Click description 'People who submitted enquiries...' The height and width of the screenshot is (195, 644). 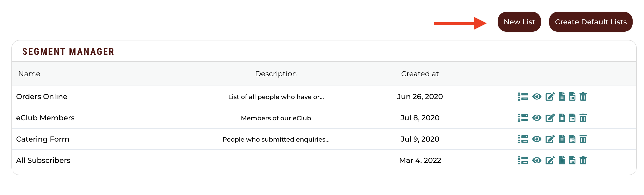click(276, 139)
